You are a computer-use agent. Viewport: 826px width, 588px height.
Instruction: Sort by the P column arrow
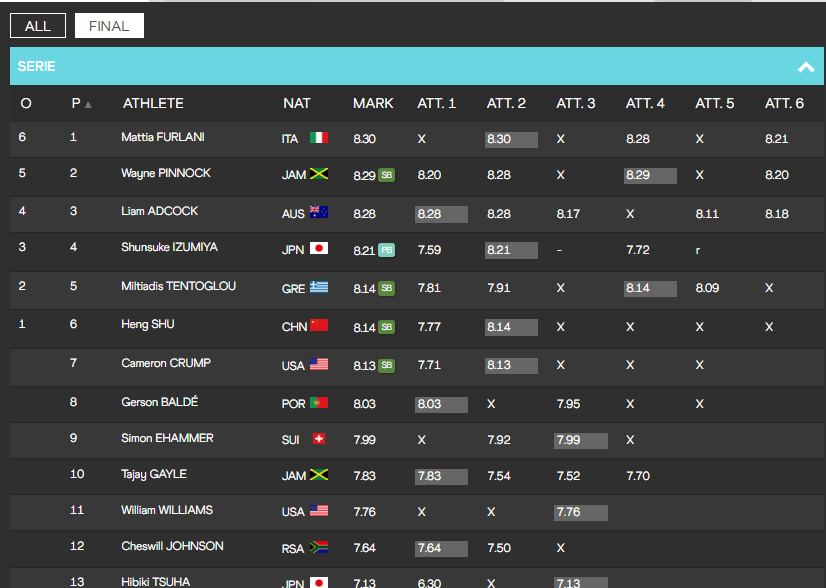point(88,104)
